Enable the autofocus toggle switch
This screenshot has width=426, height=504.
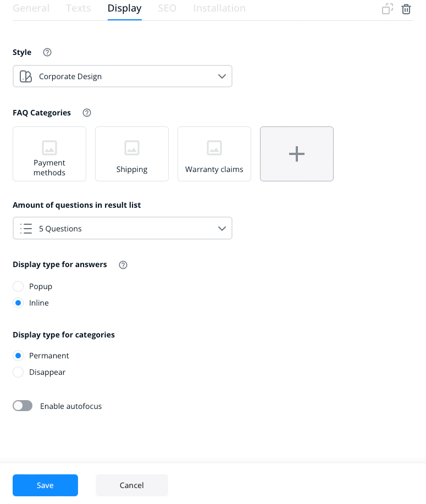click(23, 406)
